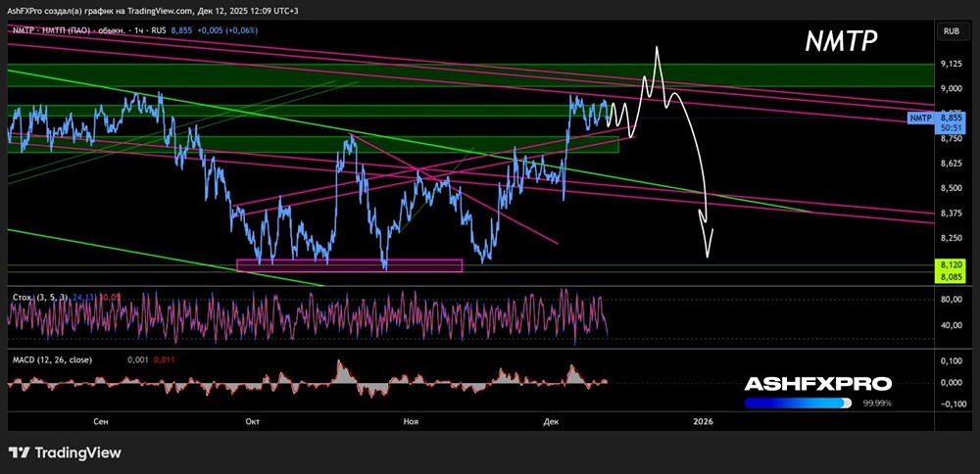Screen dimensions: 980x474
Task: Click the Ноя label on time axis
Action: [410, 421]
